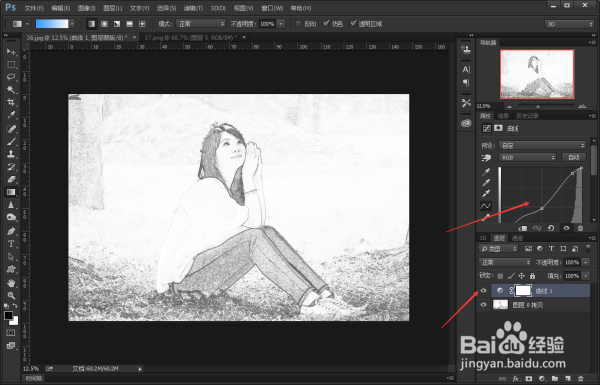600x385 pixels.
Task: Click the layer style fx icon
Action: pos(516,378)
